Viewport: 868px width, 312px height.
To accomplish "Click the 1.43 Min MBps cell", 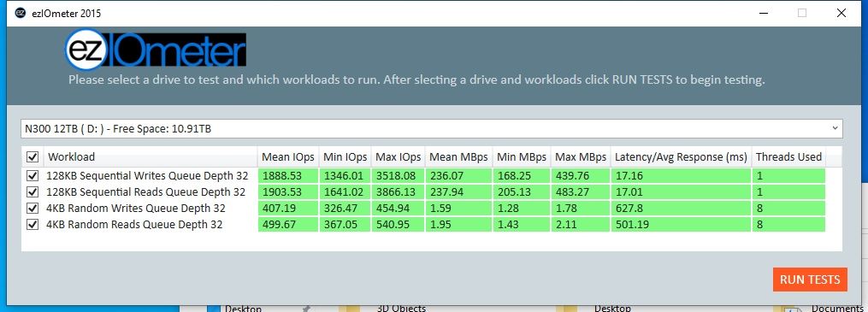I will point(522,225).
